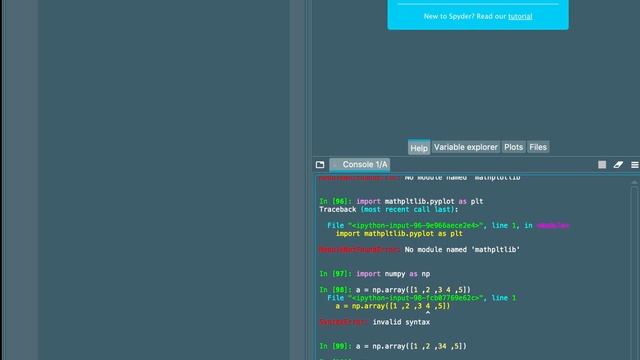This screenshot has width=640, height=360.
Task: Click the In [98] np.array input line
Action: pyautogui.click(x=395, y=290)
